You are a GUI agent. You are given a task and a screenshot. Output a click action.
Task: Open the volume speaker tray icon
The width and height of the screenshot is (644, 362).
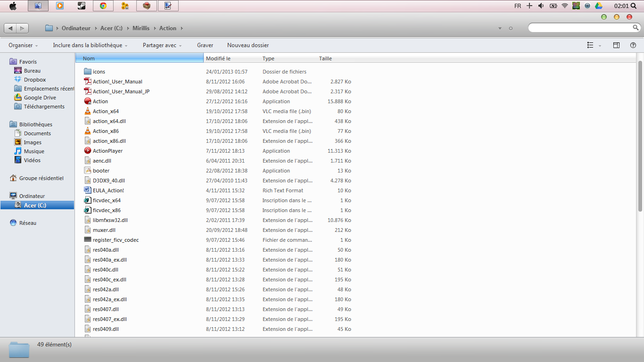click(x=541, y=6)
